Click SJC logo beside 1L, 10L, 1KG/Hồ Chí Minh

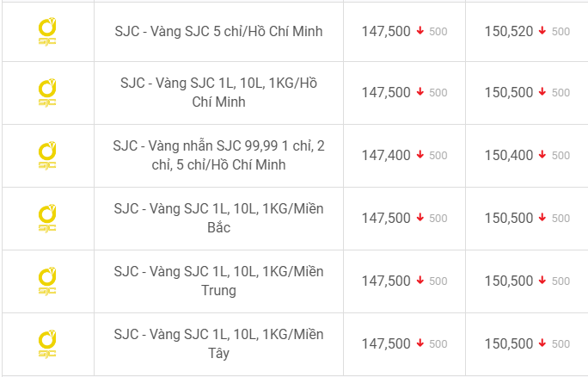coord(47,93)
